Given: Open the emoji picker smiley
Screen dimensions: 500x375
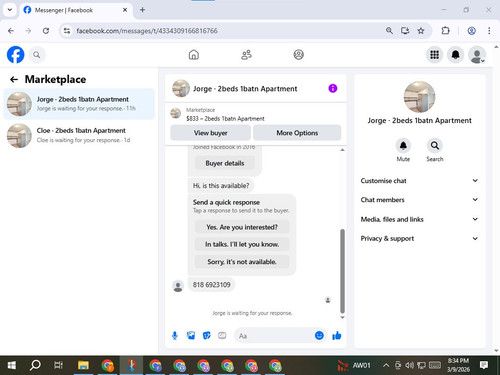Looking at the screenshot, I should point(319,336).
